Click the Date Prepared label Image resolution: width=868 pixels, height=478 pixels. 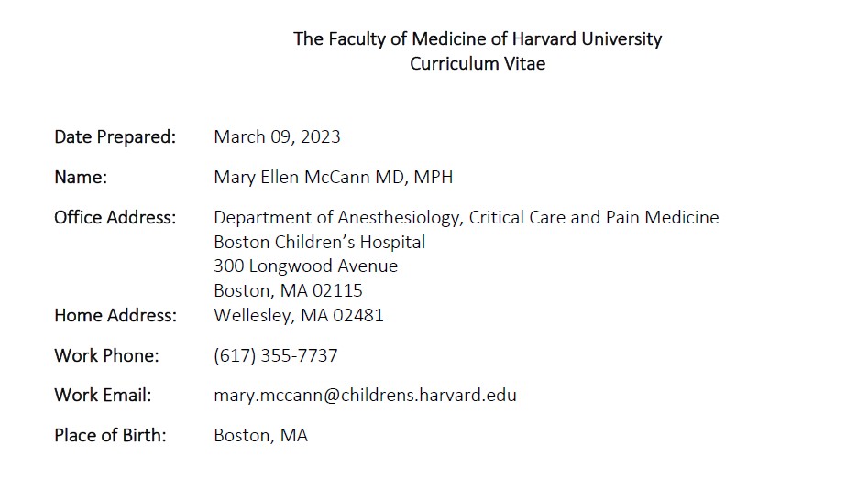[x=115, y=137]
